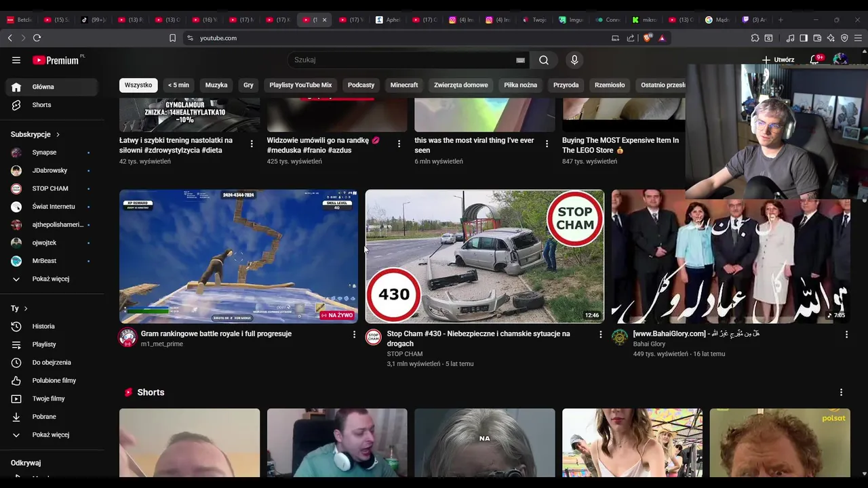The width and height of the screenshot is (868, 488).
Task: Select the Zwierzęta domowe chip
Action: tap(461, 85)
